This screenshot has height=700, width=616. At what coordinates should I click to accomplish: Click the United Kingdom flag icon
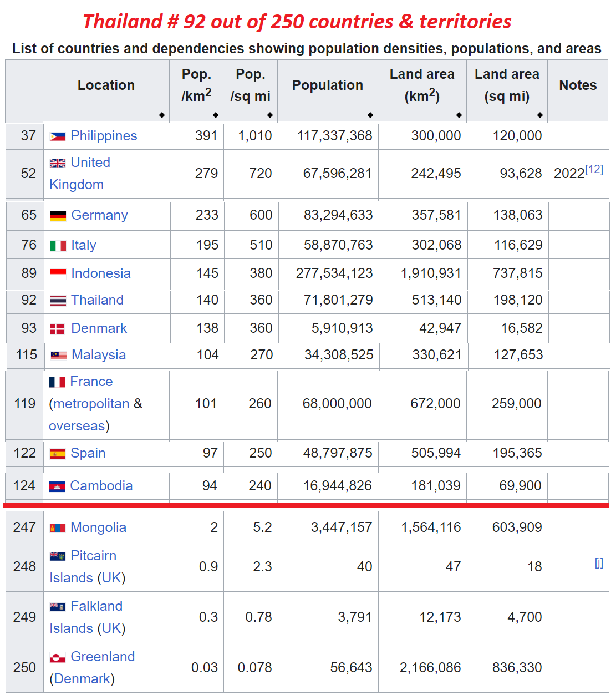[x=58, y=163]
